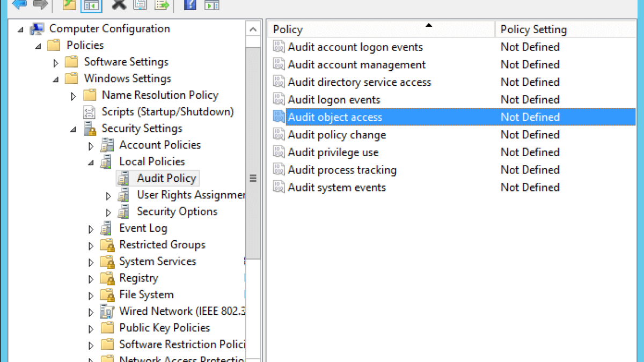Click the Audit policy change policy icon
Image resolution: width=644 pixels, height=362 pixels.
point(279,135)
